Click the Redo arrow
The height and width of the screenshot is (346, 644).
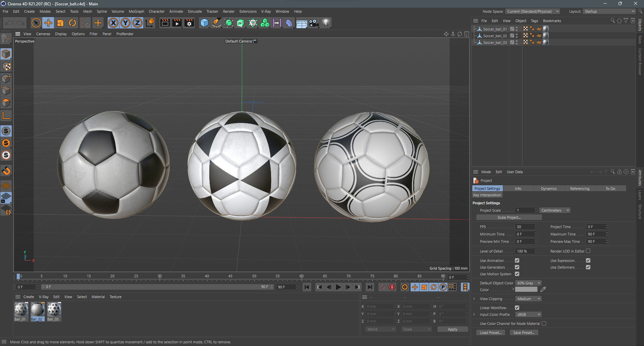point(21,23)
